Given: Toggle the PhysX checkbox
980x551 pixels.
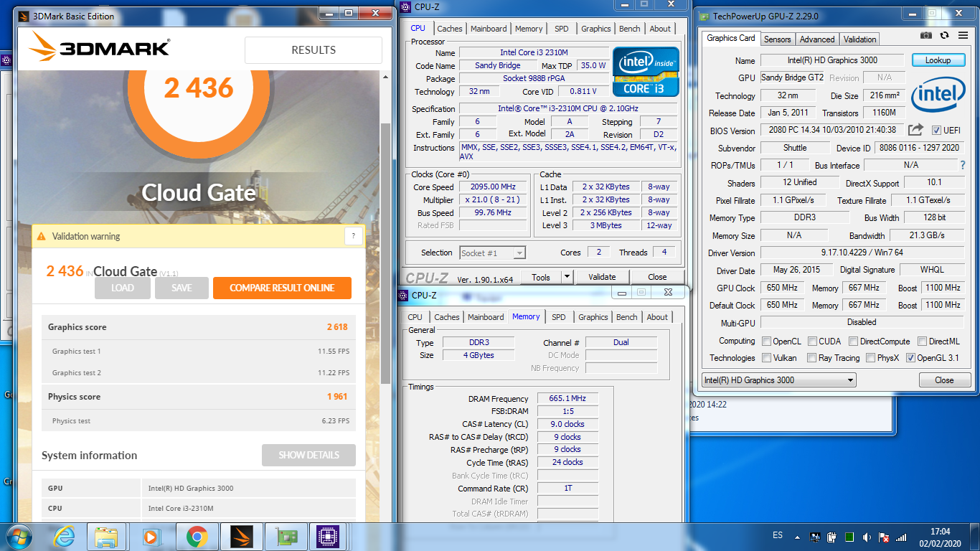Looking at the screenshot, I should pos(870,358).
